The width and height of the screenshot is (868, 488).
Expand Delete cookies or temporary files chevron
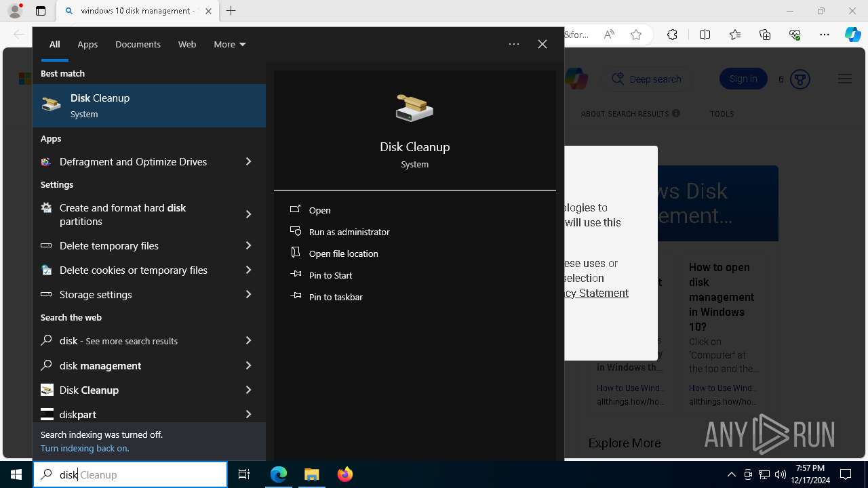point(248,270)
